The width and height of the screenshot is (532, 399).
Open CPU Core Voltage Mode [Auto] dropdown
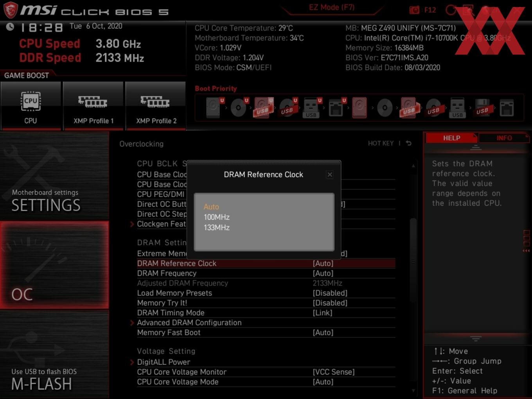(x=323, y=382)
